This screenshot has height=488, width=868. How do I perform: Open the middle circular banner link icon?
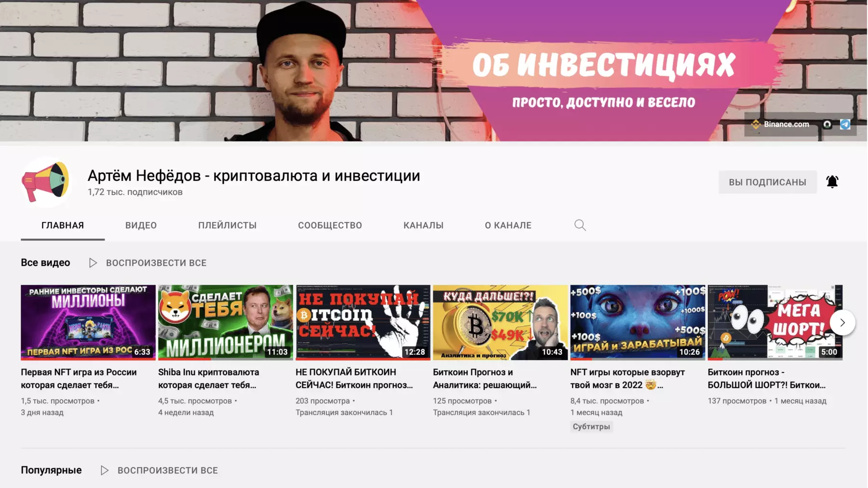coord(827,125)
